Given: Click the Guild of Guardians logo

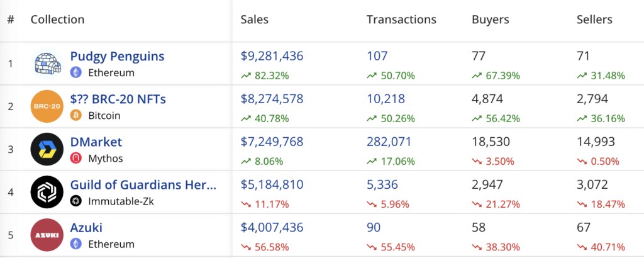Looking at the screenshot, I should pos(47,192).
